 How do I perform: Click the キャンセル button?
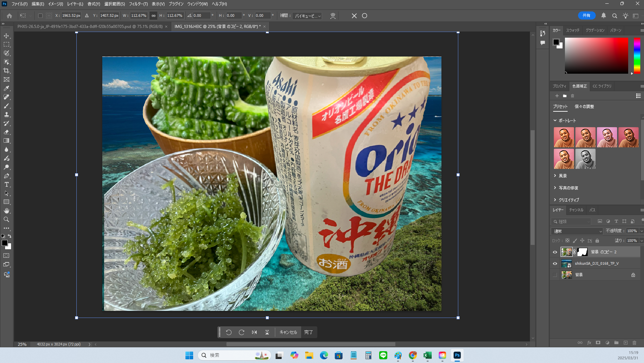(288, 332)
